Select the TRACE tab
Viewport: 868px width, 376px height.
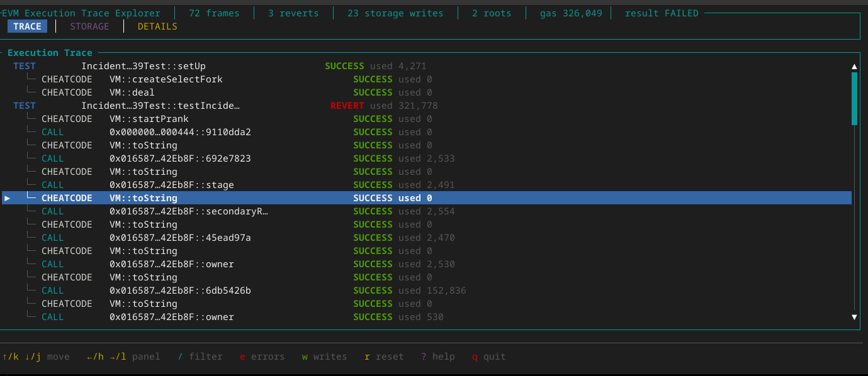(x=27, y=26)
